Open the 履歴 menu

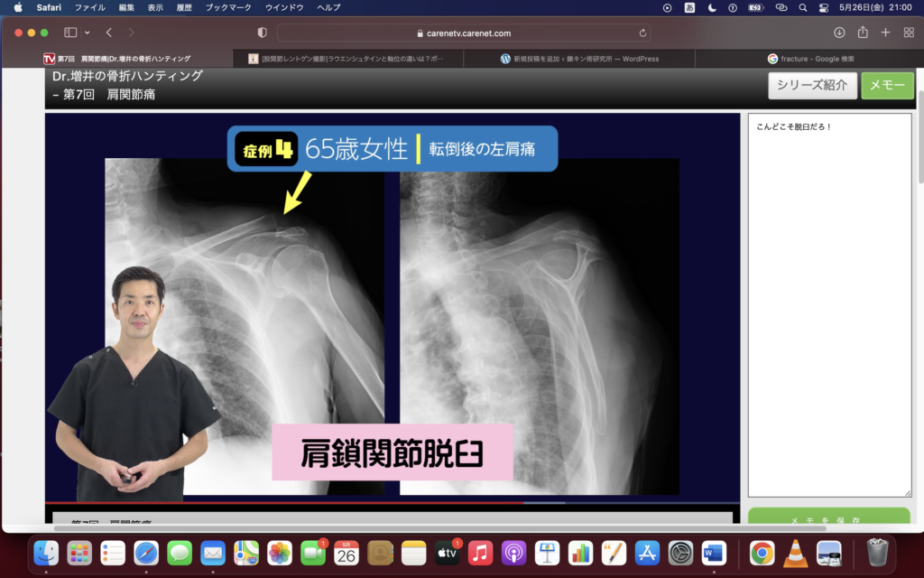pos(184,7)
